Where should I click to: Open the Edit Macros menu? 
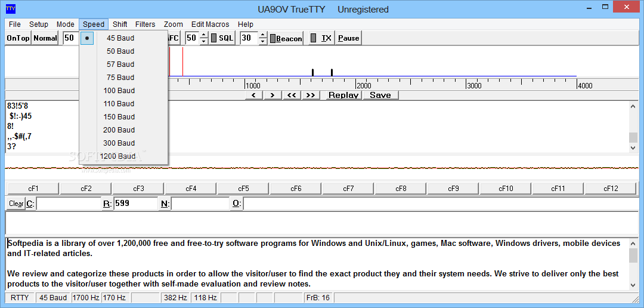210,24
